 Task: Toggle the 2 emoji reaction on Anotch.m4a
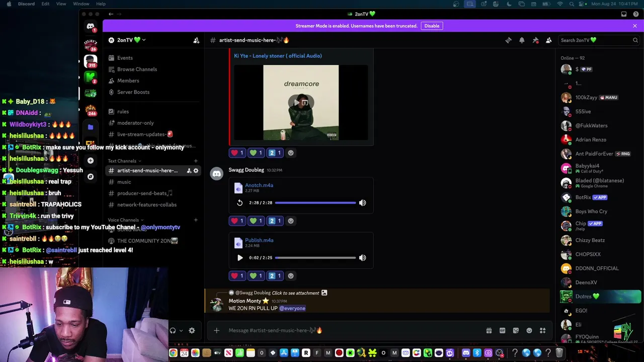click(x=275, y=221)
